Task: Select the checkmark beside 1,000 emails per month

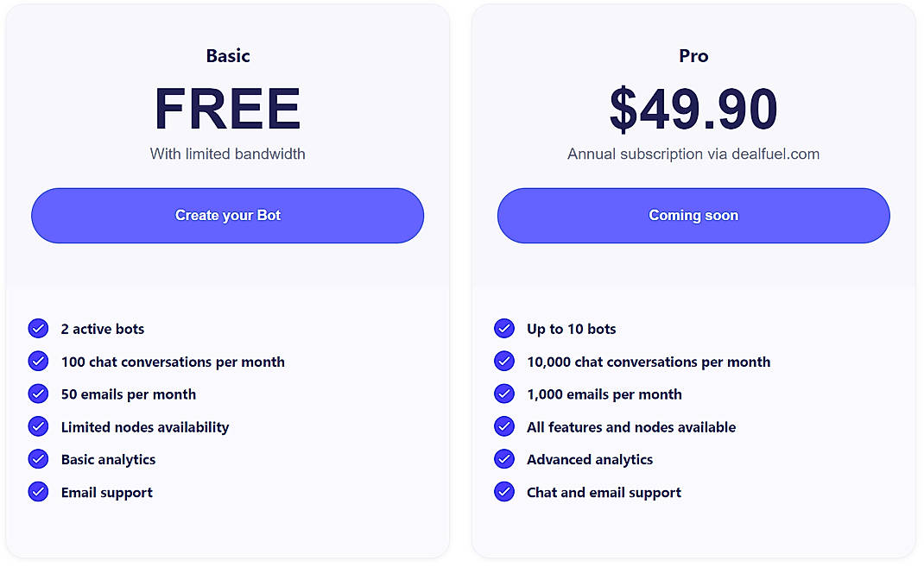Action: (x=504, y=394)
